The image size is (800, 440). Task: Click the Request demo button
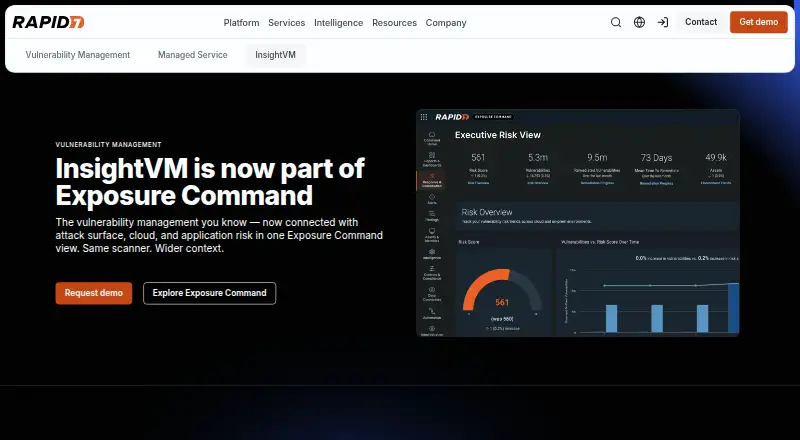[x=94, y=293]
